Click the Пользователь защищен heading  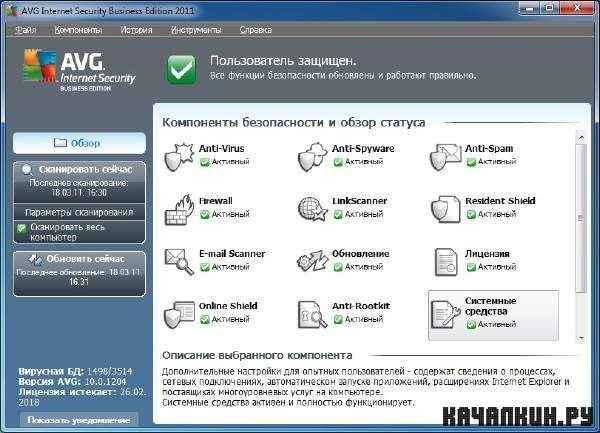283,61
